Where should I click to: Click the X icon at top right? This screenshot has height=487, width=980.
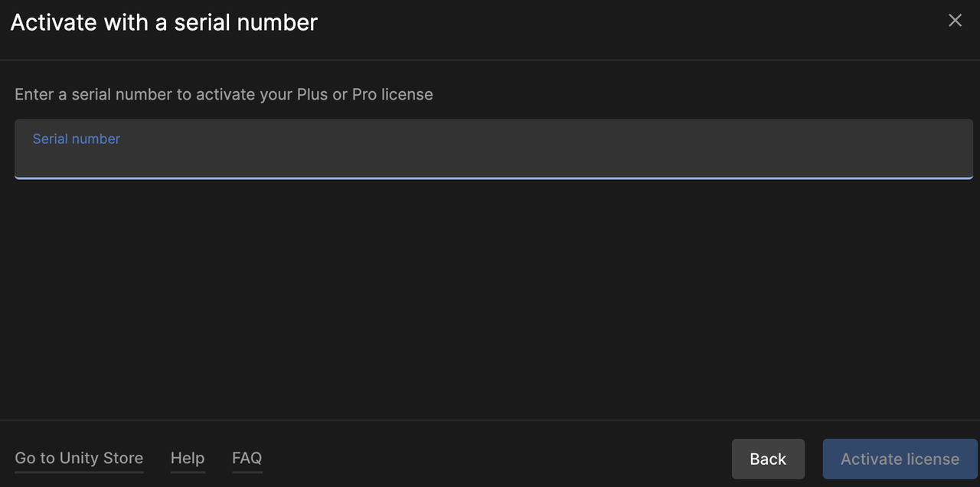click(x=955, y=21)
